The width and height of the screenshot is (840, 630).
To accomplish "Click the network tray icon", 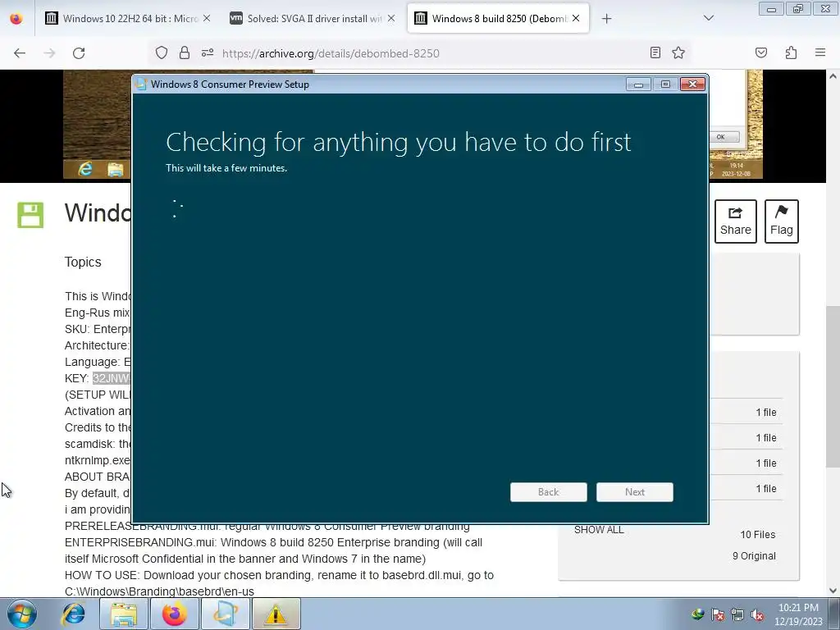I will 737,614.
